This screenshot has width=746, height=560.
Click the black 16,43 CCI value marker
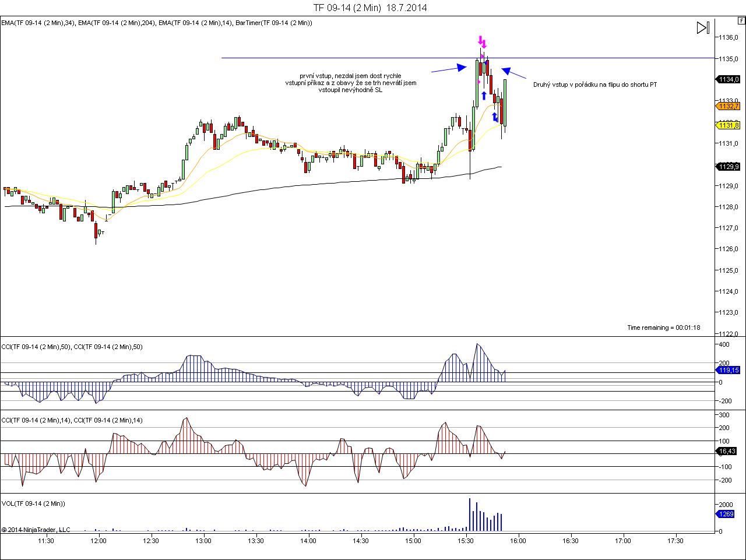(727, 451)
